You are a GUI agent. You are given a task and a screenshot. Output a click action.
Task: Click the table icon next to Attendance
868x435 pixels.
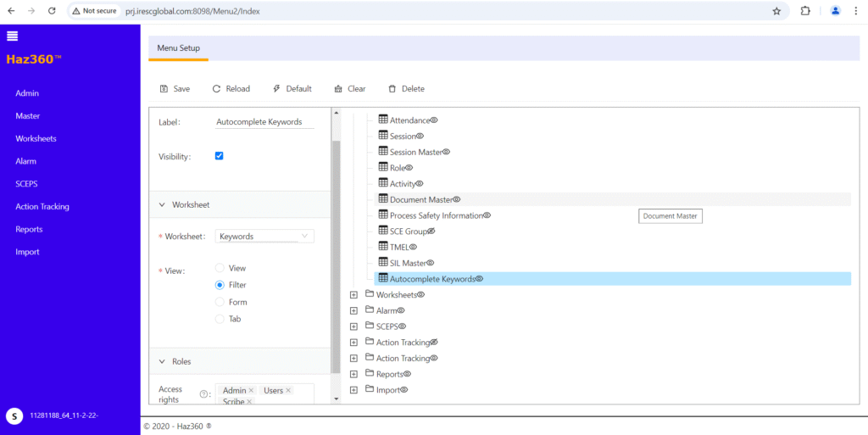click(383, 120)
